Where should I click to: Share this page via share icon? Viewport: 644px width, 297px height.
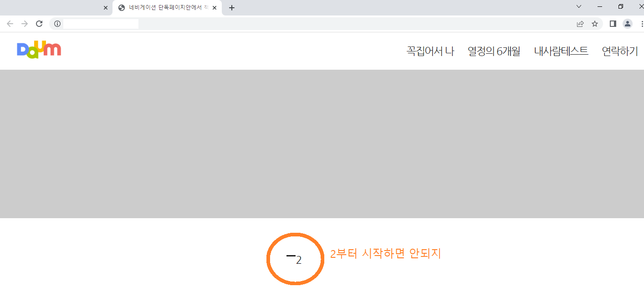point(580,24)
